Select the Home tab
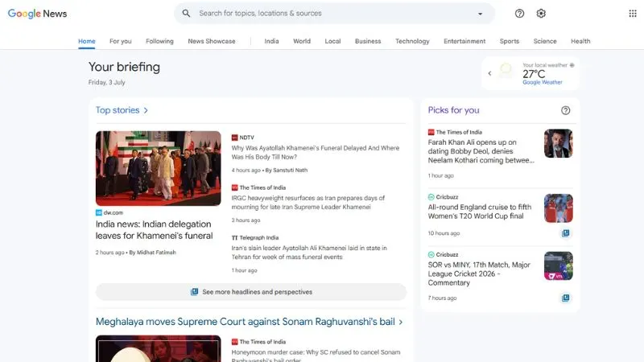Screen dimensions: 644x362 (87, 41)
